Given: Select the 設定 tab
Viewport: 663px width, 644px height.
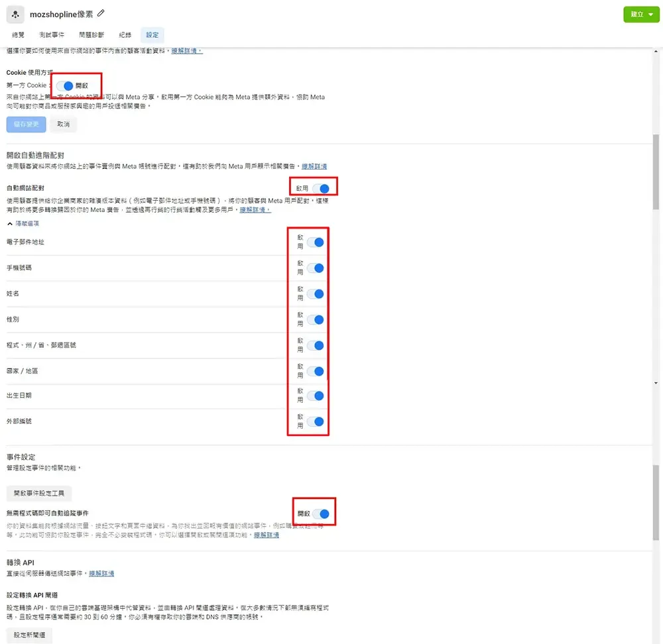Looking at the screenshot, I should point(152,34).
